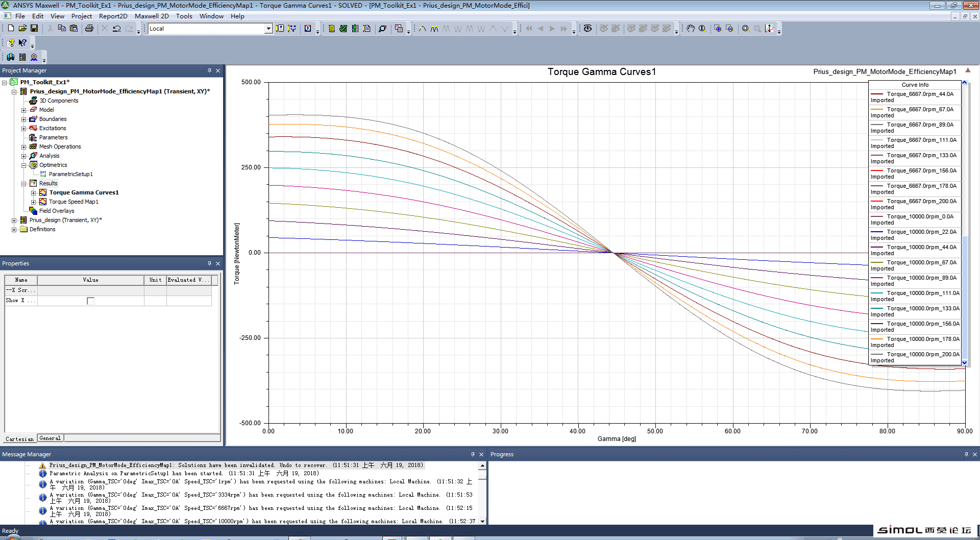The width and height of the screenshot is (980, 540).
Task: Click the plot title Torque Gamma Curves1
Action: click(x=602, y=72)
